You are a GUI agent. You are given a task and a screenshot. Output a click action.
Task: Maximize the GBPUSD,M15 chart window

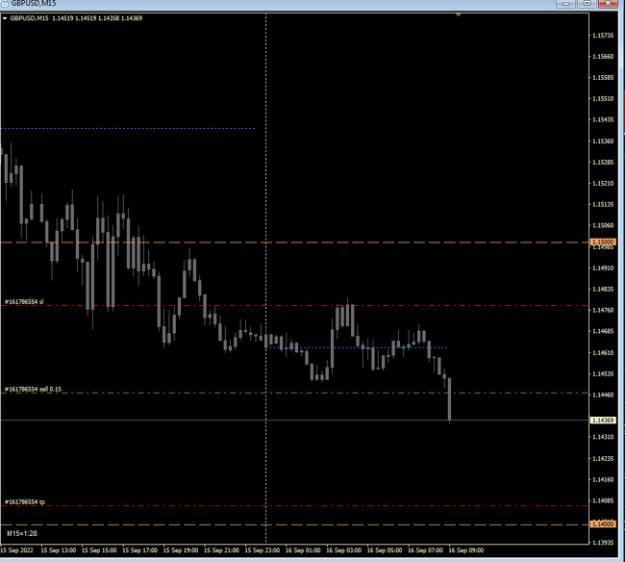(587, 4)
